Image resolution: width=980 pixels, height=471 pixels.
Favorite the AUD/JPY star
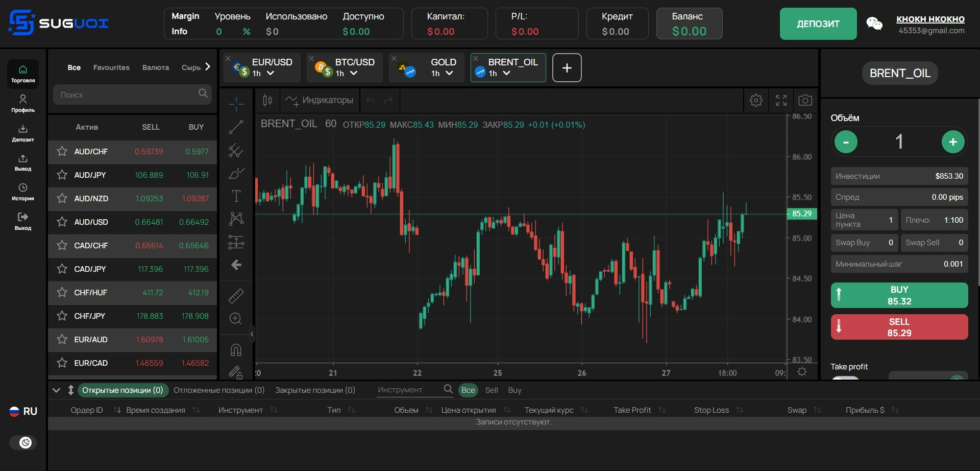click(x=62, y=175)
